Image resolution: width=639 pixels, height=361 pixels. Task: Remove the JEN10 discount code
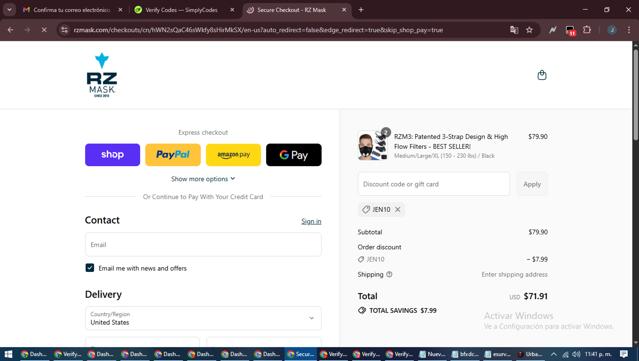click(x=398, y=209)
